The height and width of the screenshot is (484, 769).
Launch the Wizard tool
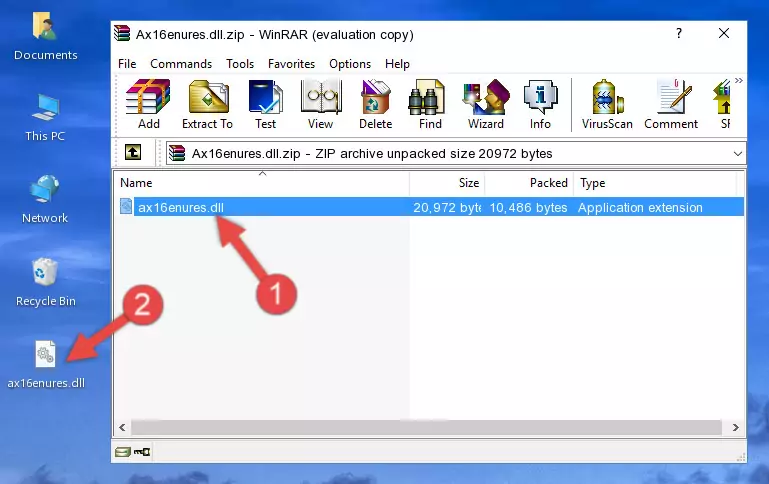point(486,104)
